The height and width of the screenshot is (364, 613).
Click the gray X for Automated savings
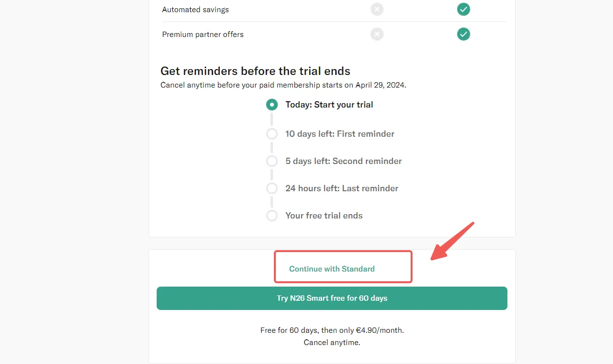click(377, 9)
